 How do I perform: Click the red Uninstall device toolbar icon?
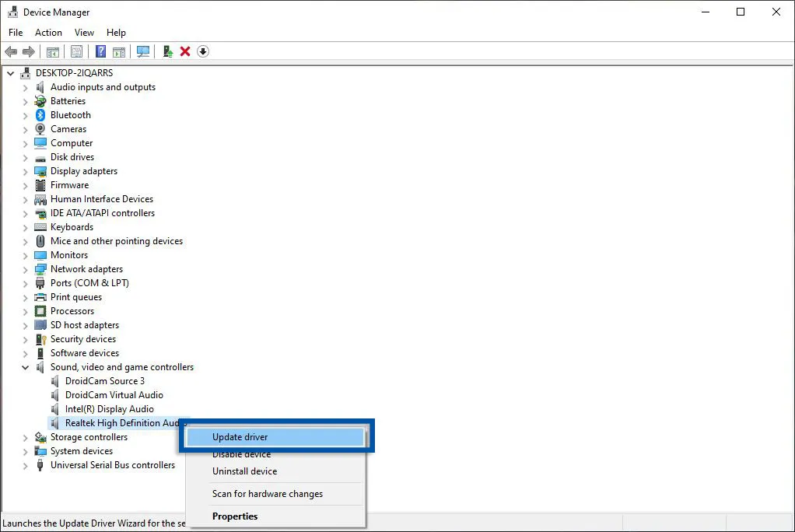[x=184, y=51]
